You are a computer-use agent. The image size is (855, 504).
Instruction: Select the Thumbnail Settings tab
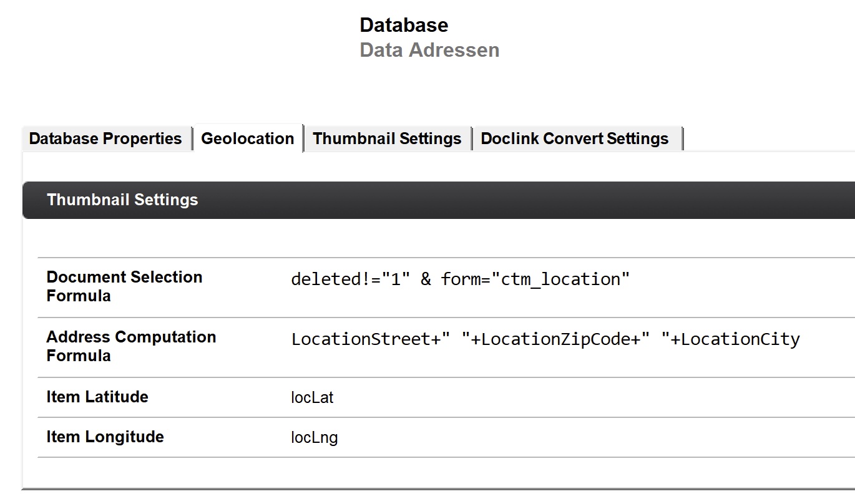(387, 138)
